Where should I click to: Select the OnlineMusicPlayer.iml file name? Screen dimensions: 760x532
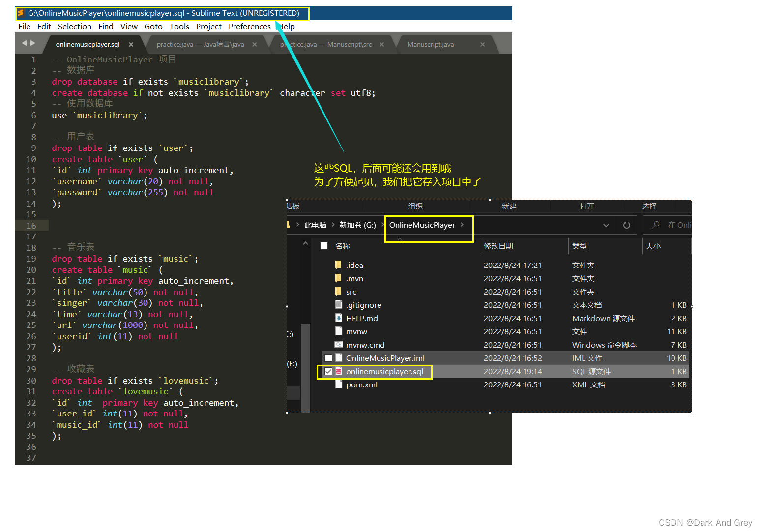click(385, 358)
